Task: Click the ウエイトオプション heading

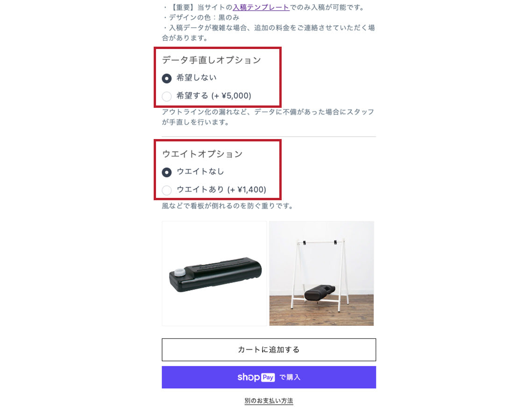Action: (x=202, y=154)
